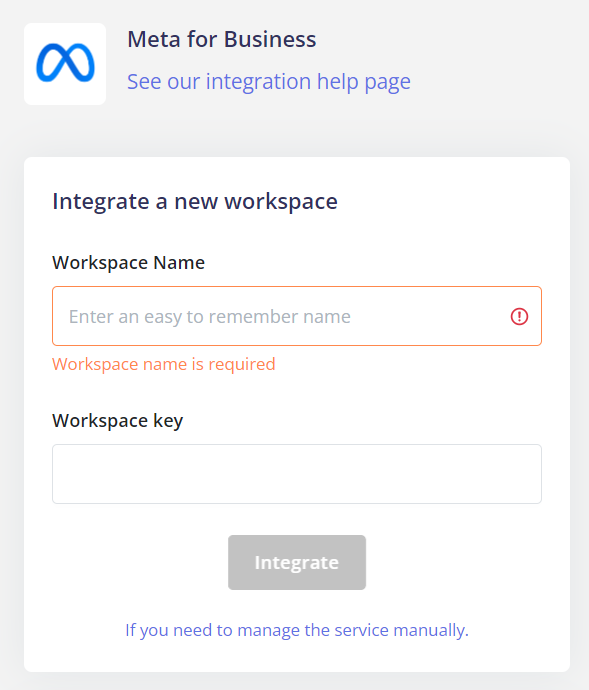Click the Workspace name is required message

click(164, 364)
